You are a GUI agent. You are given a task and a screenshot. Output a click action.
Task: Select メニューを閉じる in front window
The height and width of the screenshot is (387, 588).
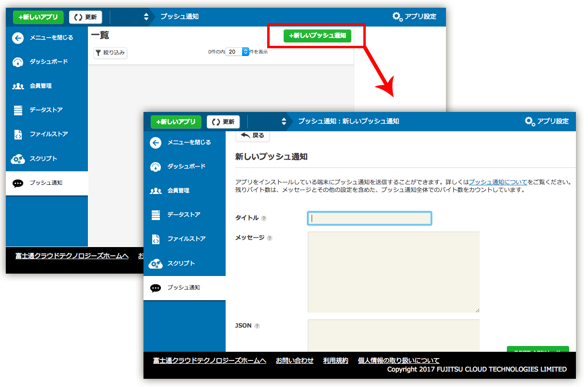point(189,142)
